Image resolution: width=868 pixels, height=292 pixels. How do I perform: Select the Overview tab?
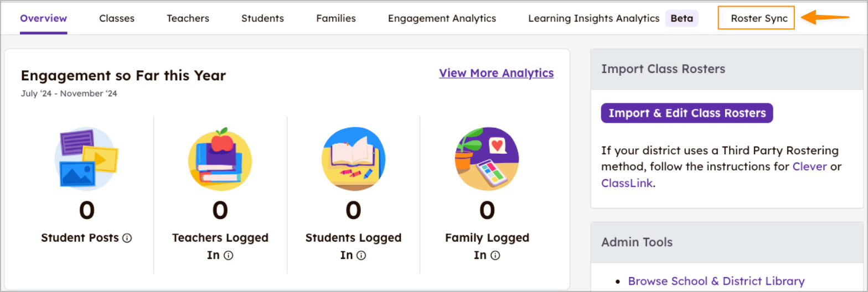pos(43,18)
